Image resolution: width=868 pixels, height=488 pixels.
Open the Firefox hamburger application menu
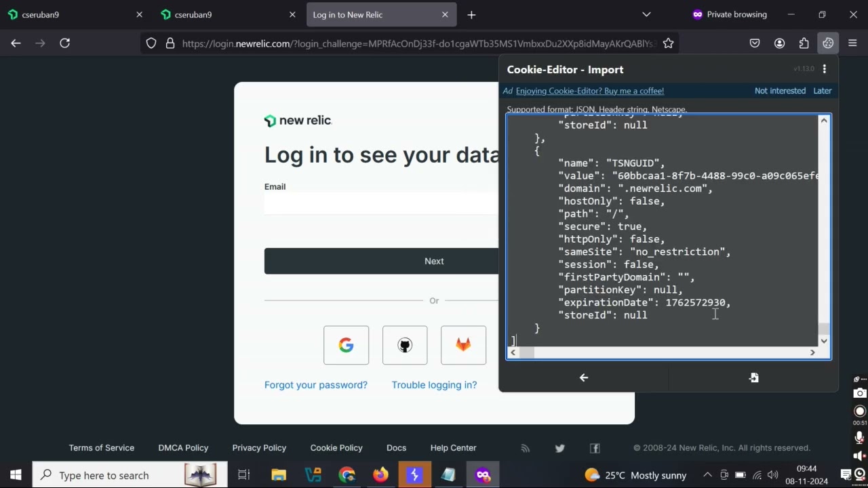(852, 43)
